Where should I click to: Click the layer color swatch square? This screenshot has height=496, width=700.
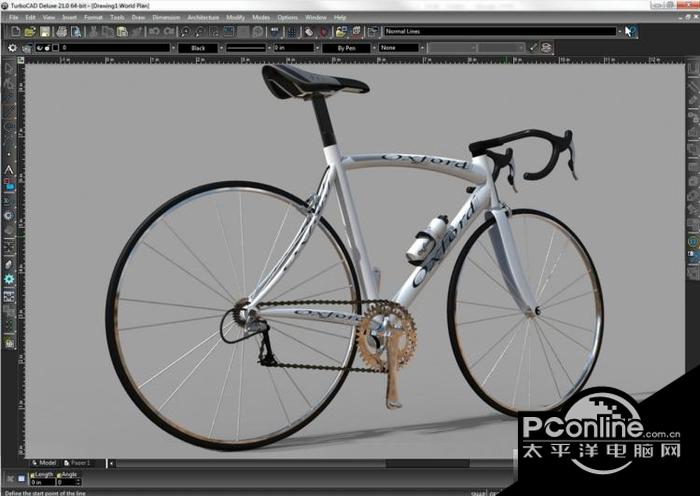tap(56, 48)
